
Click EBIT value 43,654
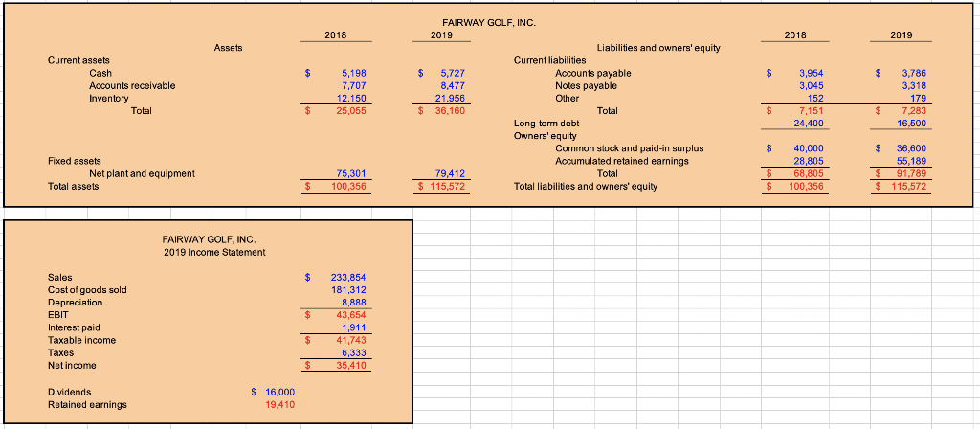coord(351,314)
